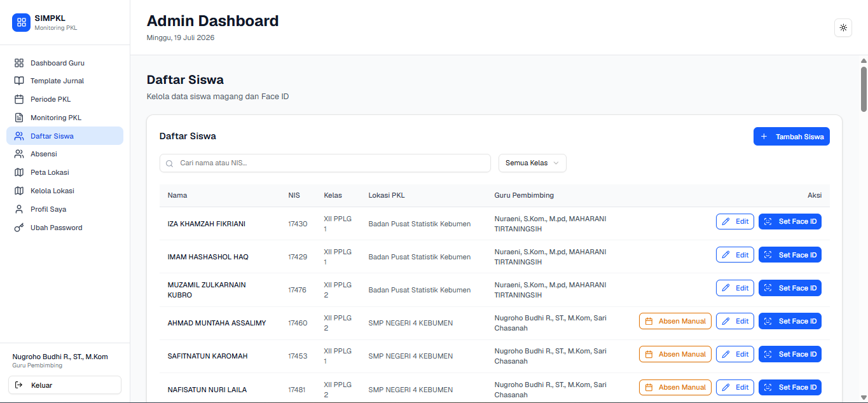Edit student IMAM HASHASHOL HAQ
The image size is (868, 403).
click(735, 255)
